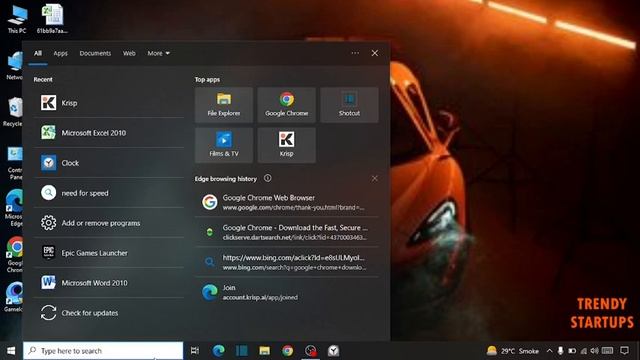Open the network tray icon
This screenshot has width=640, height=360.
pyautogui.click(x=584, y=351)
